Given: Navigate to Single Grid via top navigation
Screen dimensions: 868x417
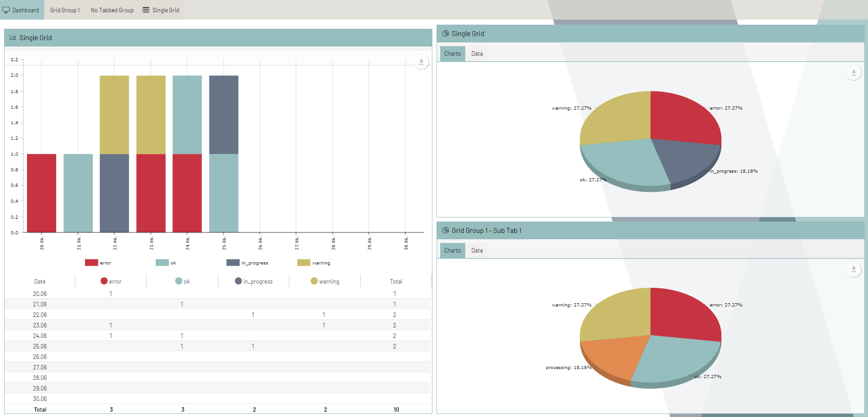Looking at the screenshot, I should click(x=166, y=10).
